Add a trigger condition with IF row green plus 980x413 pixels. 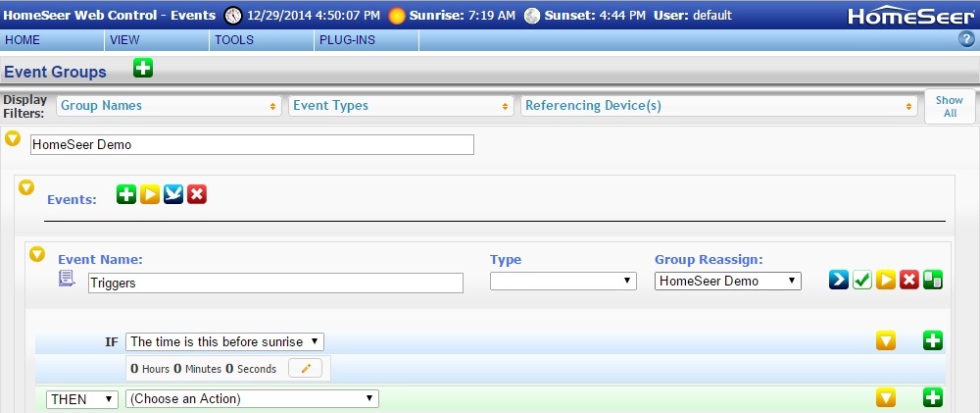click(933, 341)
